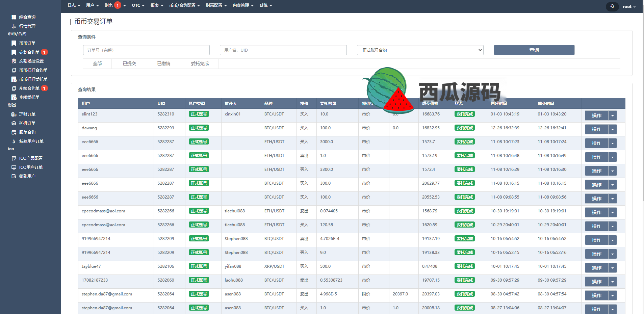
Task: Click the 私募用户订单 dollar icon
Action: pos(14,141)
